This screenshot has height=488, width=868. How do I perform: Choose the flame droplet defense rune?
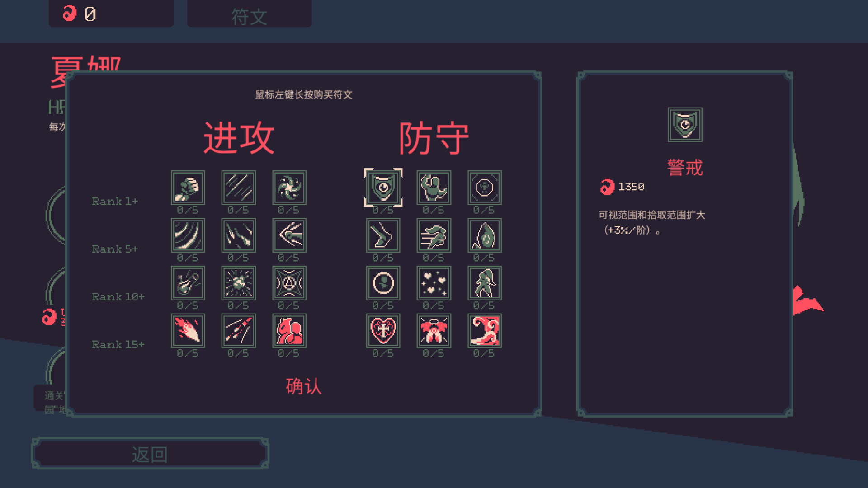pos(484,235)
